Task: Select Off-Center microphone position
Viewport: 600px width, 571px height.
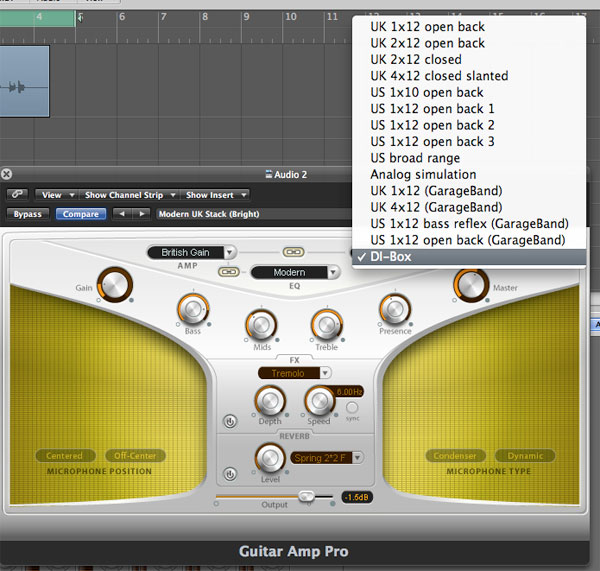Action: point(135,455)
